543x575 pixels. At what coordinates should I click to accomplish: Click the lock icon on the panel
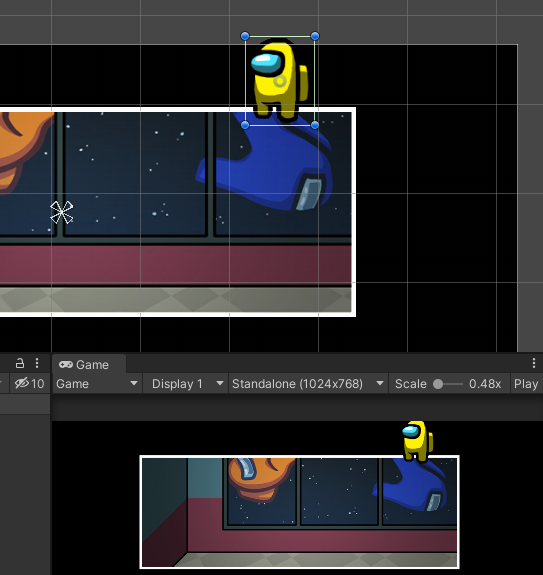tap(20, 363)
